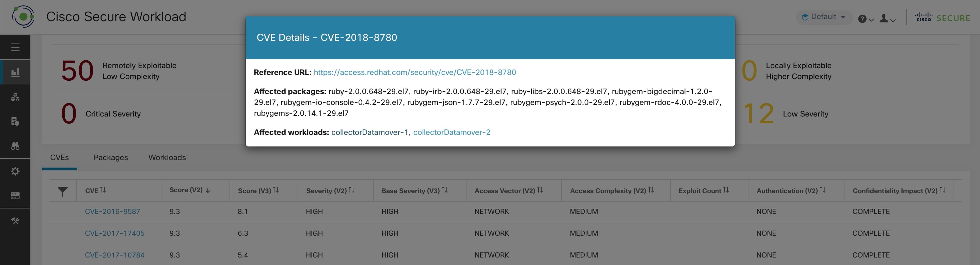Open collectorDatamover-2 workload link
Image resolution: width=980 pixels, height=265 pixels.
(452, 132)
